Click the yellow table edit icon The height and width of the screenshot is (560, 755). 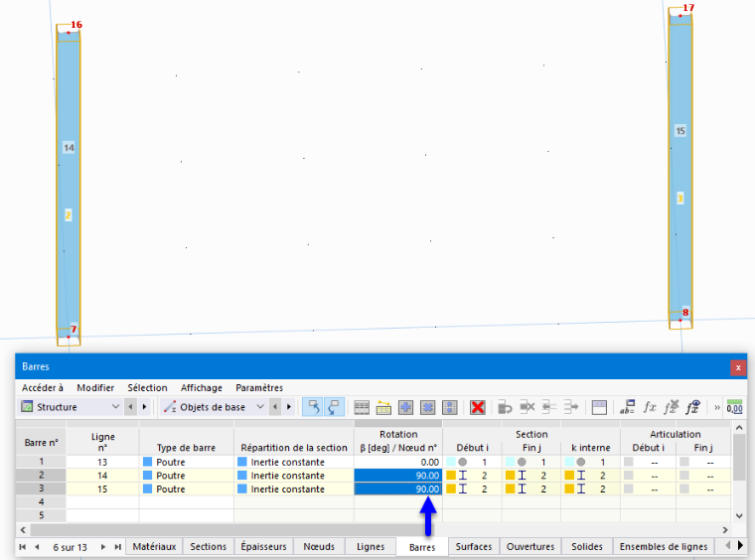click(x=383, y=407)
